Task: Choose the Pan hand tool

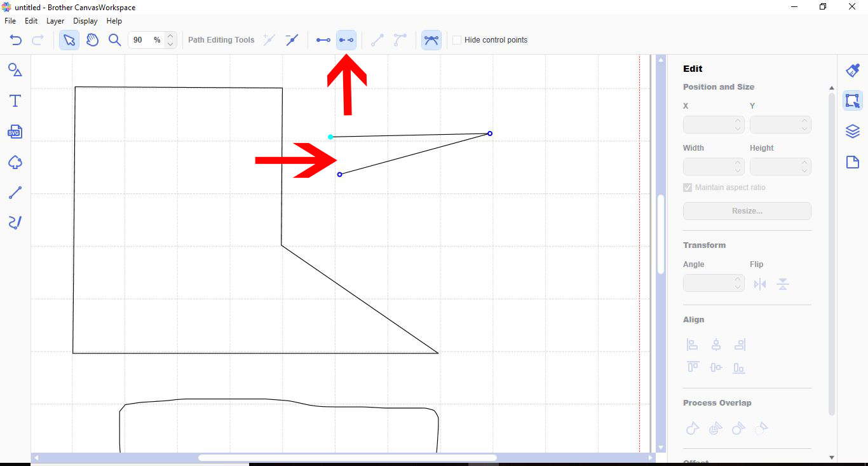Action: click(x=92, y=40)
